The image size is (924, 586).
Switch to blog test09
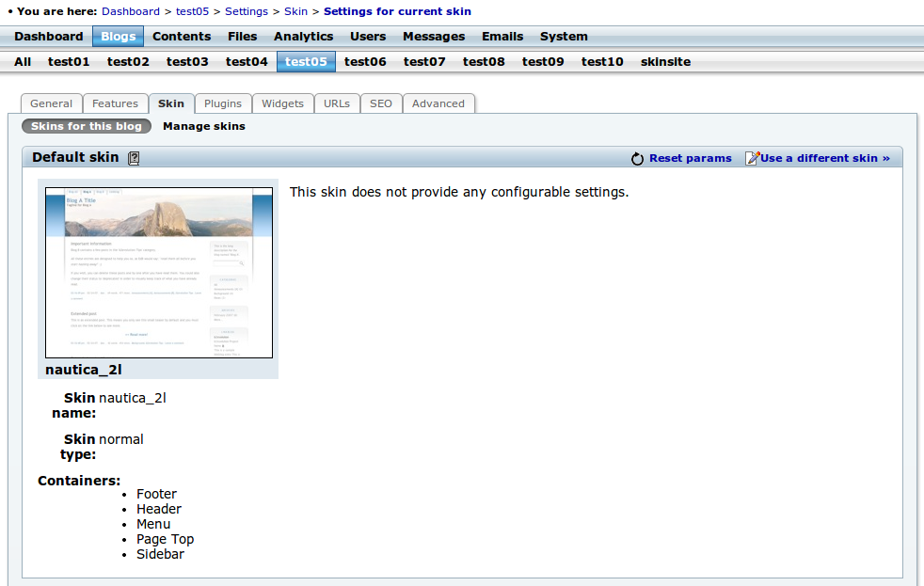[x=543, y=62]
